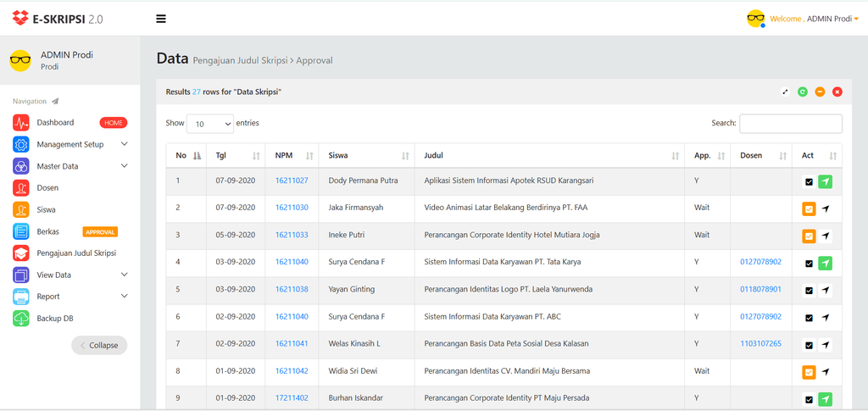Sort the table by the No column
Viewport: 868px width, 411px height.
tap(186, 156)
